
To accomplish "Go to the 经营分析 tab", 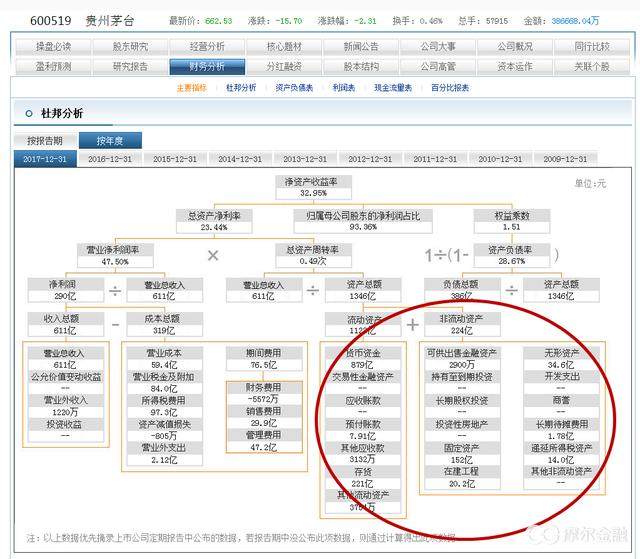I will click(207, 46).
